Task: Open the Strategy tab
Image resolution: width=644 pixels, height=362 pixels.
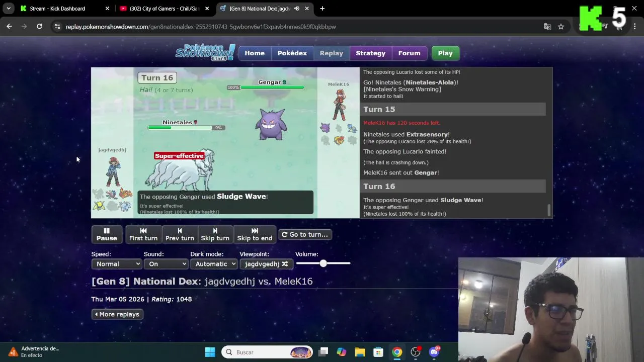Action: (371, 53)
